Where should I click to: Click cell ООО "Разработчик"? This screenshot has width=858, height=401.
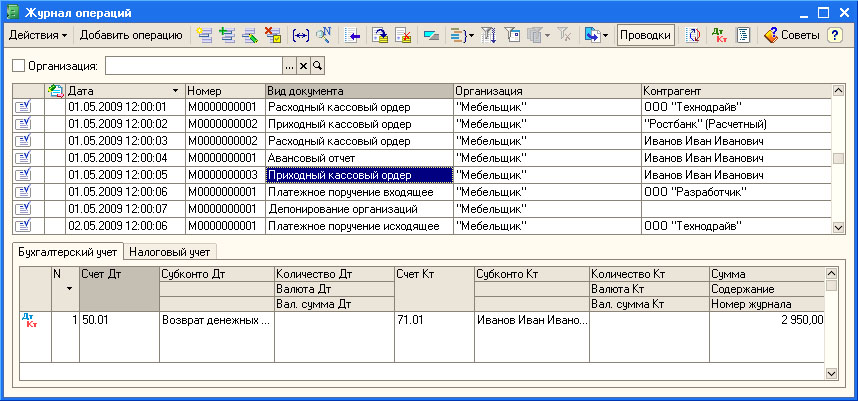(736, 192)
